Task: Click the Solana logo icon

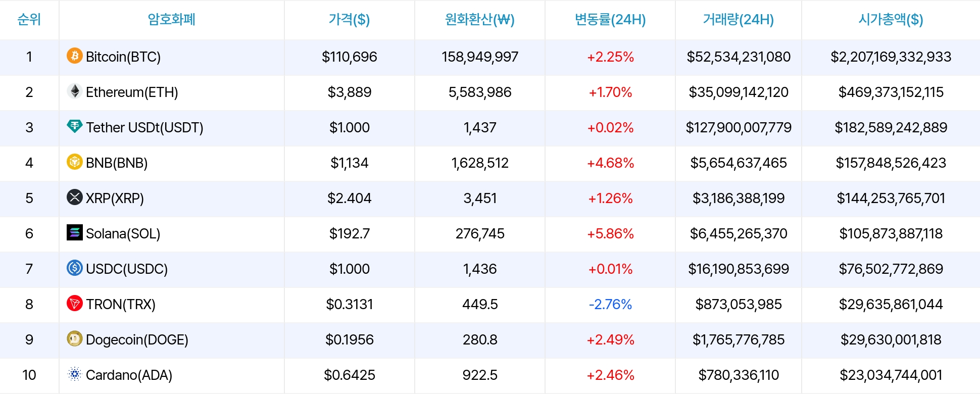Action: click(75, 232)
